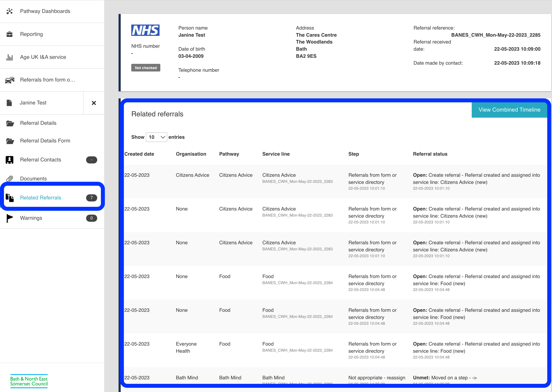Sort table by Service line column

click(x=276, y=154)
